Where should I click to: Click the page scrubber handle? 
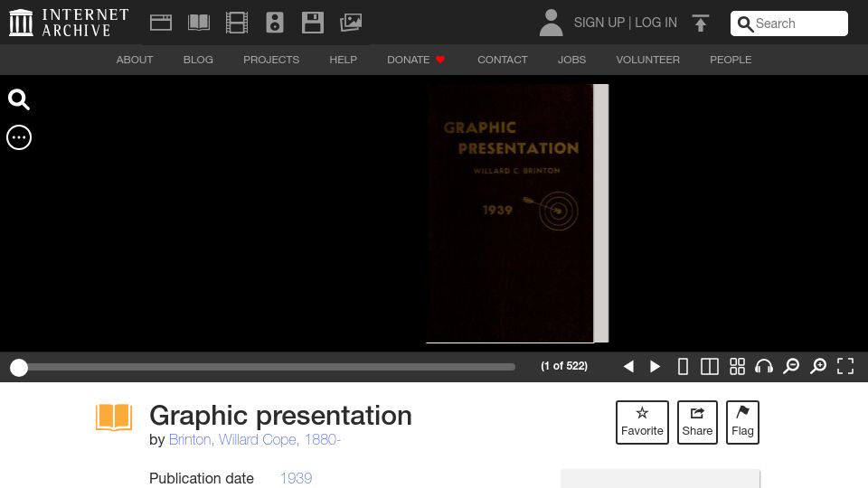click(19, 368)
